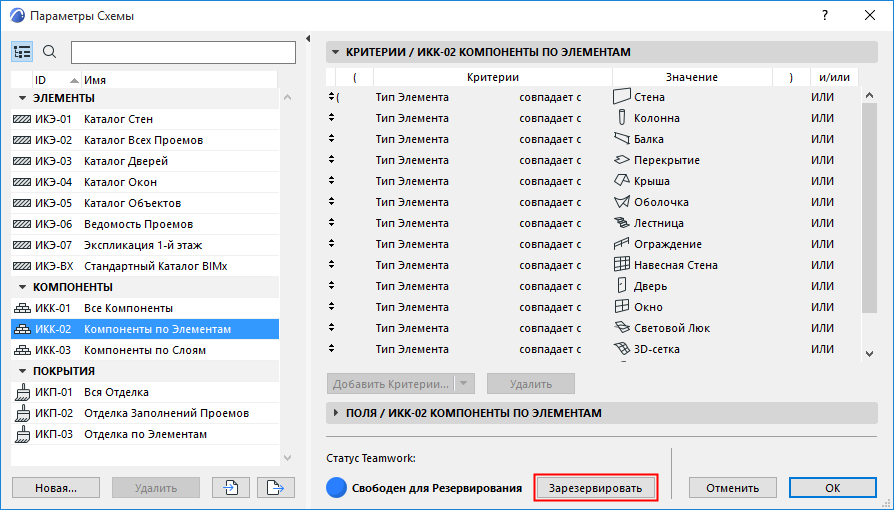The height and width of the screenshot is (510, 894).
Task: Click the Крыша roof element icon
Action: coord(622,181)
